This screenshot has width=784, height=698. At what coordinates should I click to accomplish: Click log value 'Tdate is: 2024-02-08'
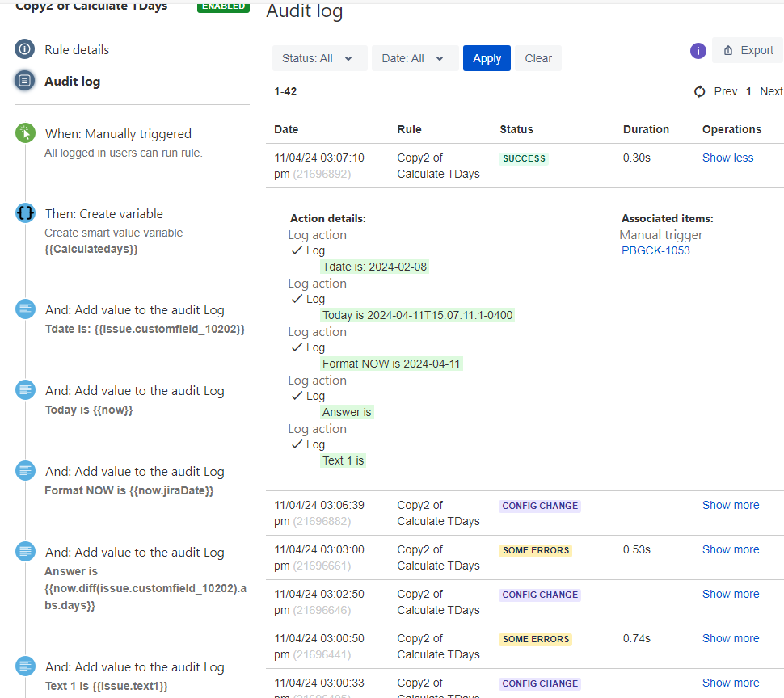click(x=374, y=267)
